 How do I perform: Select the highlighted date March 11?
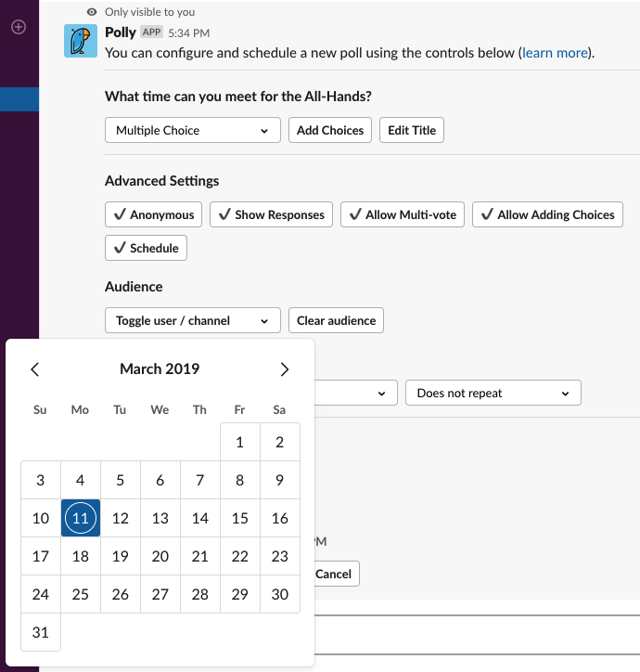[x=81, y=519]
